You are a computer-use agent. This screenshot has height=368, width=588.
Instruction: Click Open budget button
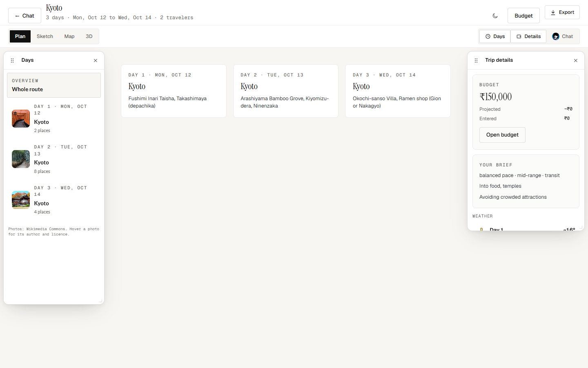click(x=502, y=135)
